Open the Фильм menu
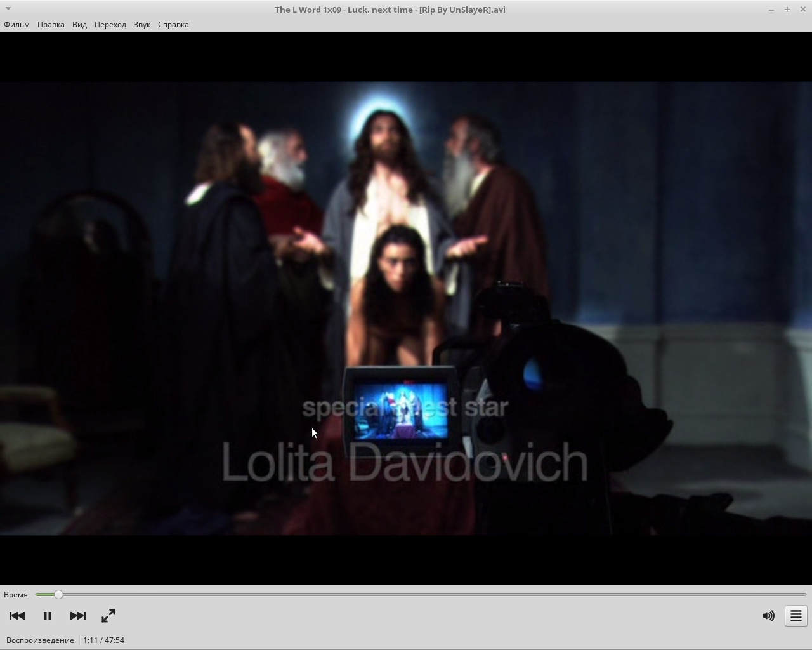Image resolution: width=812 pixels, height=650 pixels. pyautogui.click(x=16, y=25)
